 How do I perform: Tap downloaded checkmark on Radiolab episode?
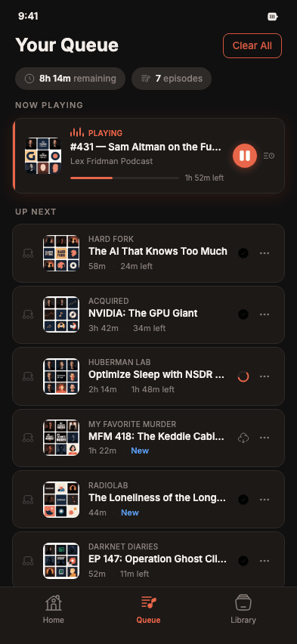(x=243, y=500)
